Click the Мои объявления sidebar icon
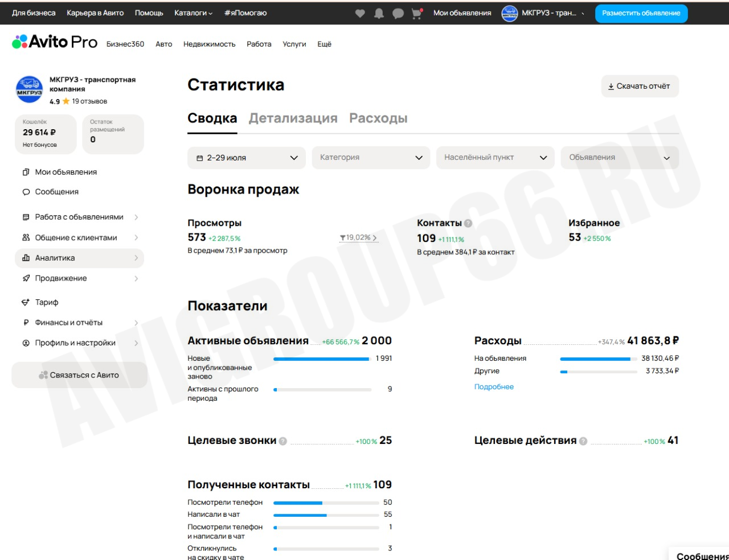 26,172
